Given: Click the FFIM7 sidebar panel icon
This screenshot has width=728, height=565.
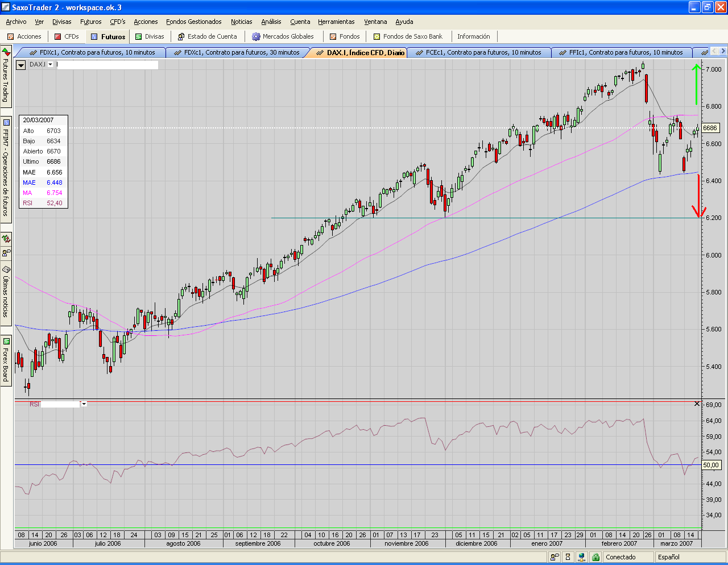Looking at the screenshot, I should (6, 122).
